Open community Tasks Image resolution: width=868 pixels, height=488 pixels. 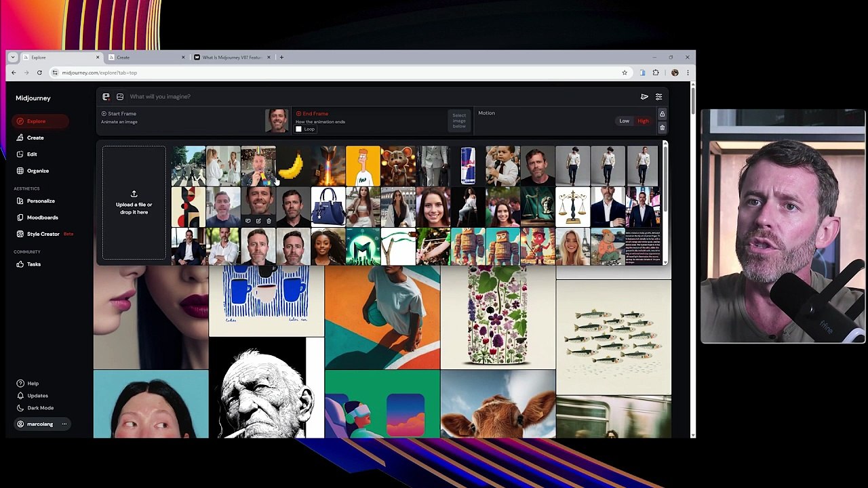click(x=29, y=264)
